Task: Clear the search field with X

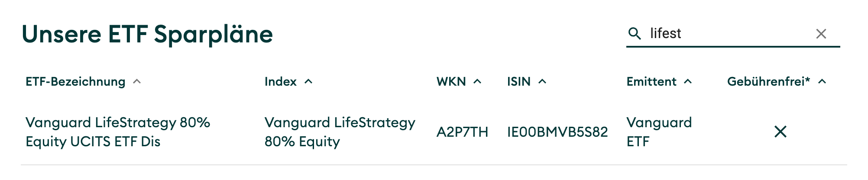Action: pos(821,34)
